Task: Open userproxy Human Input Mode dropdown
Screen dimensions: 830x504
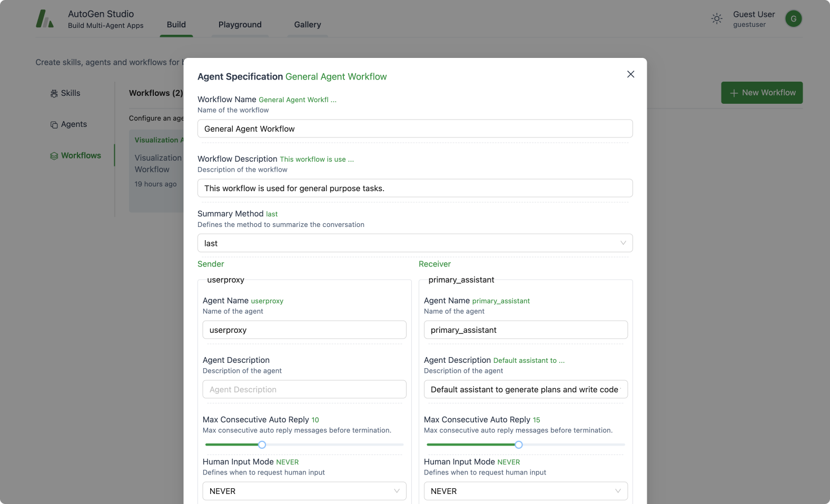Action: [304, 491]
